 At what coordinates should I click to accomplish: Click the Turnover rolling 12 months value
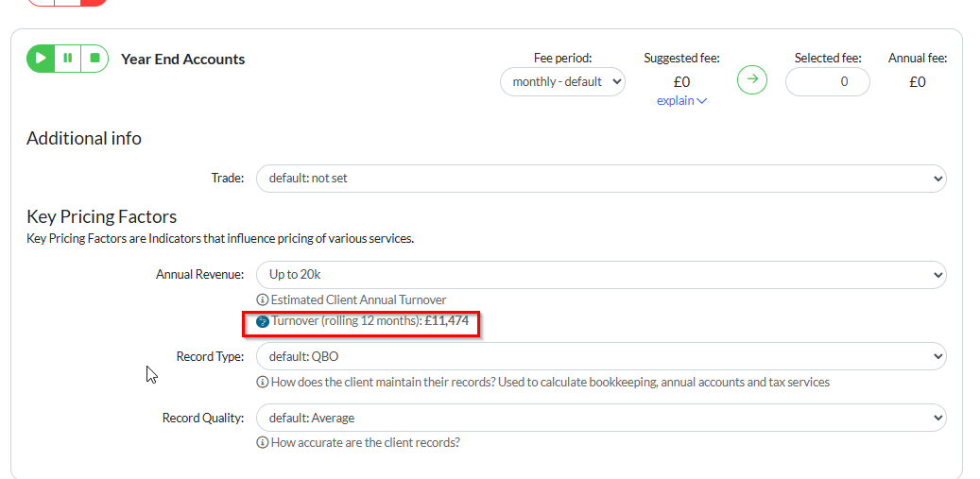447,321
